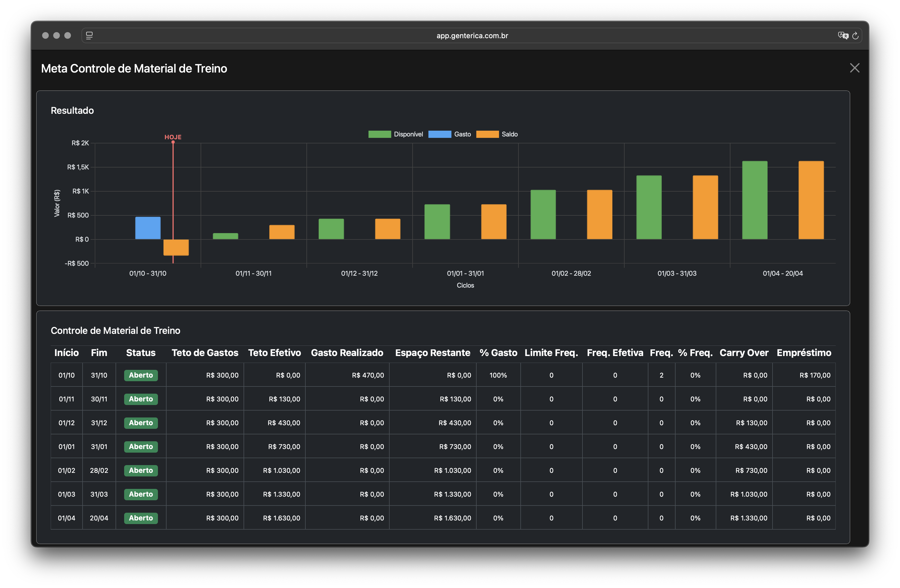The image size is (900, 588).
Task: Click the blue Gasto bar for 01/10 cycle
Action: [x=148, y=228]
